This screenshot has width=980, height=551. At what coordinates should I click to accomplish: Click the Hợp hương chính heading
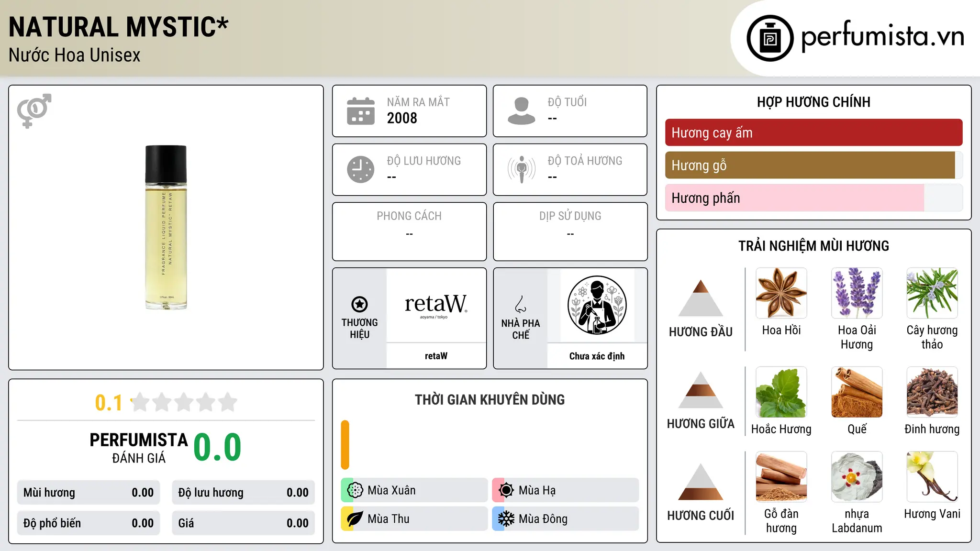click(x=813, y=102)
